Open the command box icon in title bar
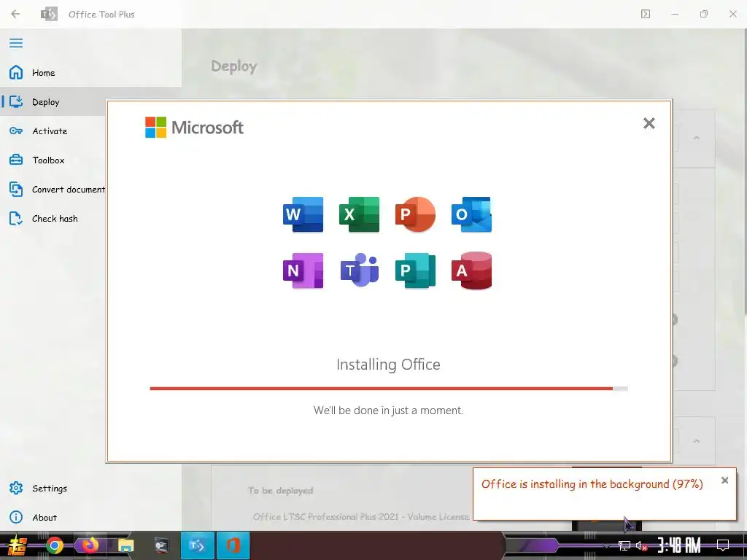 tap(646, 14)
